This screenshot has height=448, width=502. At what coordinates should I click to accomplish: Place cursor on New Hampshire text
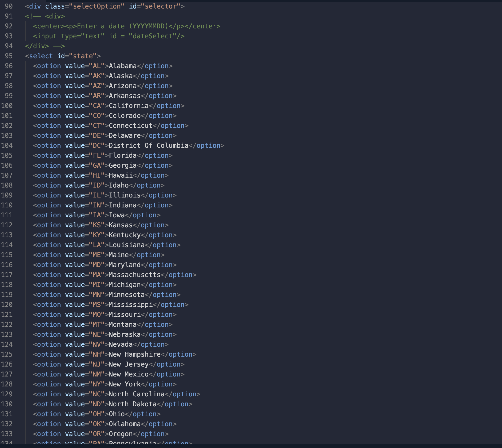coord(134,354)
